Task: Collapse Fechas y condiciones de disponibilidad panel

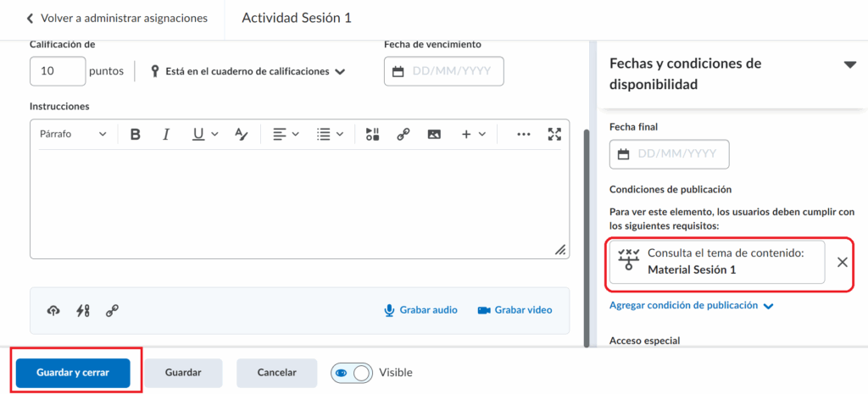Action: [849, 64]
